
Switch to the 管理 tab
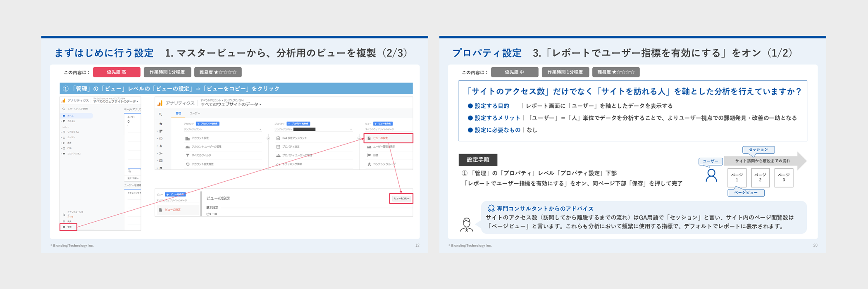[x=178, y=114]
